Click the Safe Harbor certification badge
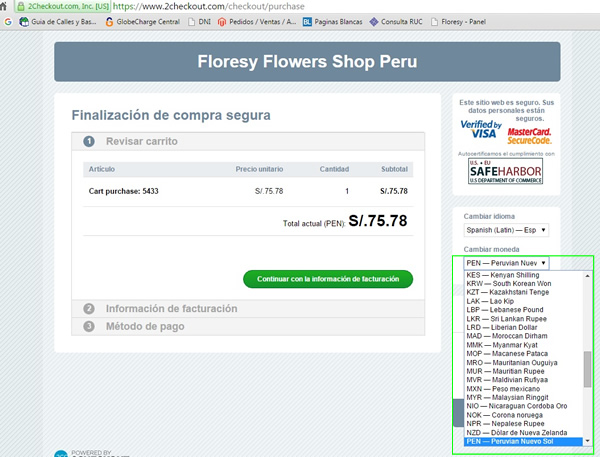 click(505, 171)
